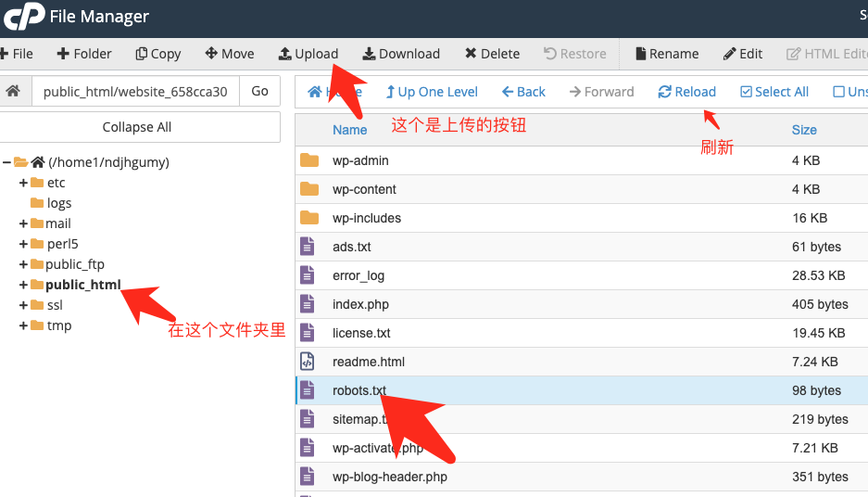Image resolution: width=868 pixels, height=497 pixels.
Task: Expand the public_html tree node
Action: [23, 285]
